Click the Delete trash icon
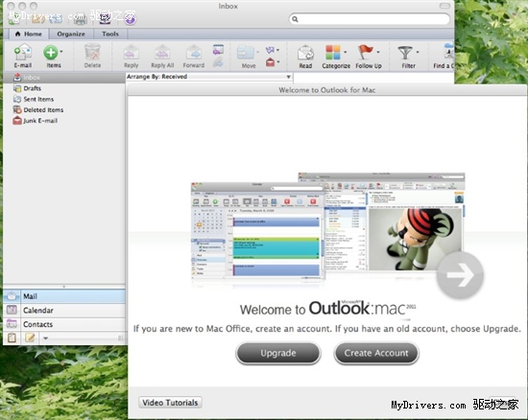The width and height of the screenshot is (528, 420). [x=92, y=53]
